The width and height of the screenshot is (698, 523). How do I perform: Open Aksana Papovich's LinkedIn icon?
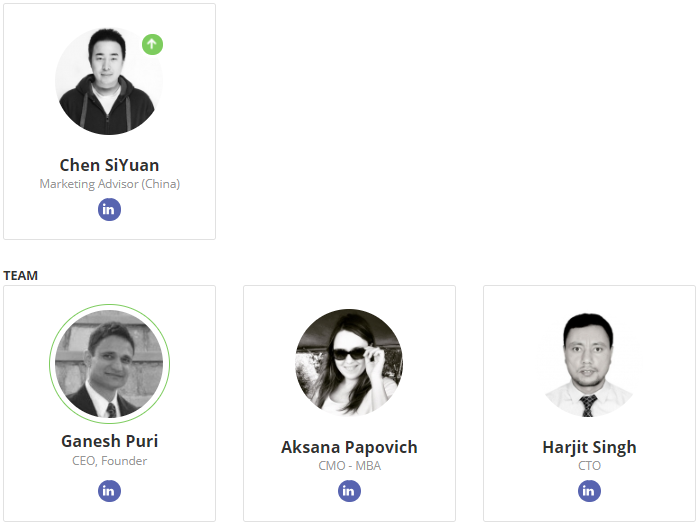349,491
